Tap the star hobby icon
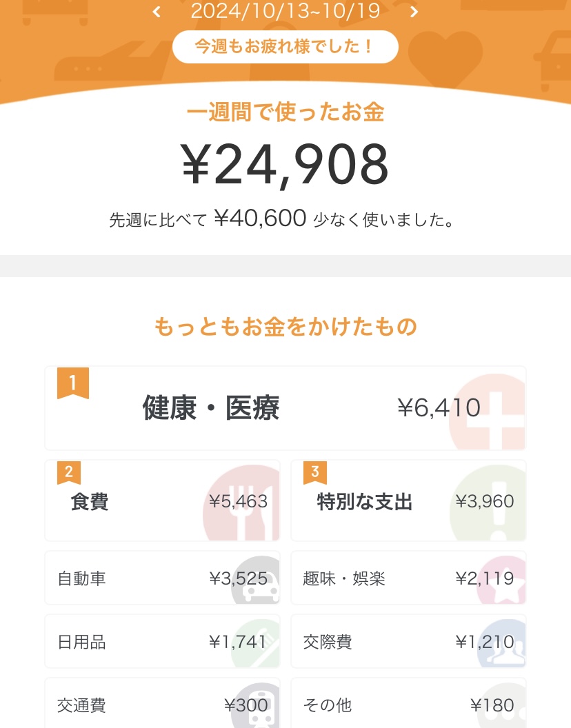This screenshot has width=571, height=728. 507,583
